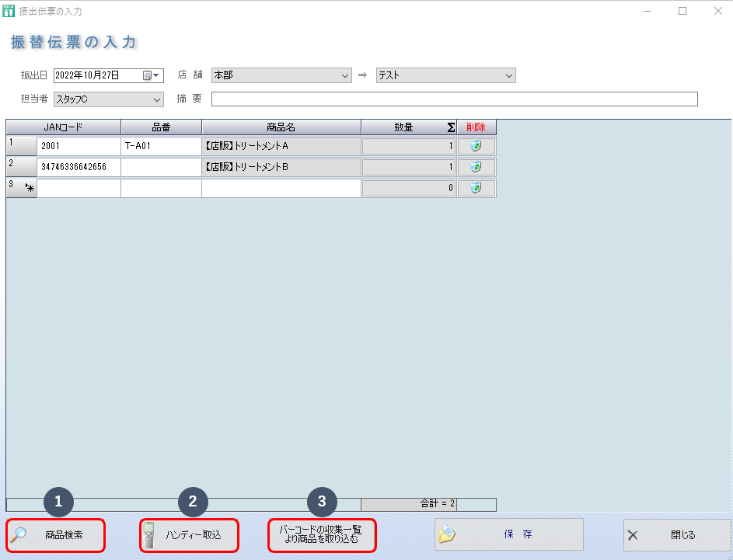The image size is (733, 560).
Task: Click the quantity cell for トリートメントB
Action: pyautogui.click(x=408, y=167)
